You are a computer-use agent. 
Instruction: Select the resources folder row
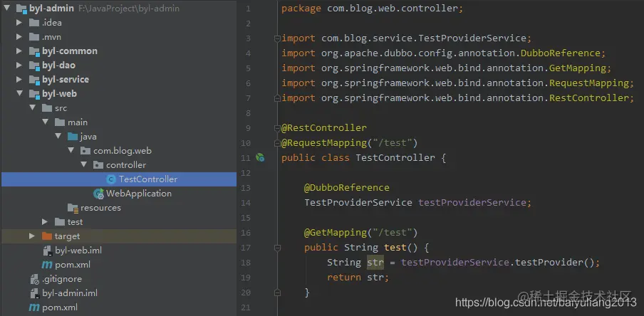point(119,208)
